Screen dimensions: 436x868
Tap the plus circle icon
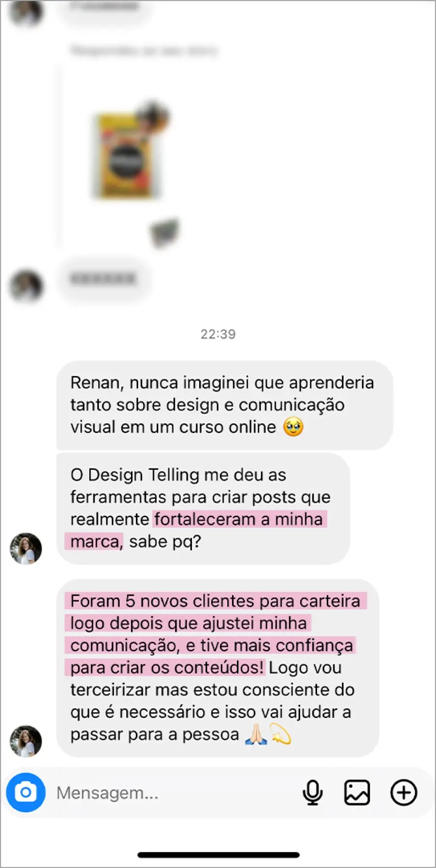(404, 793)
